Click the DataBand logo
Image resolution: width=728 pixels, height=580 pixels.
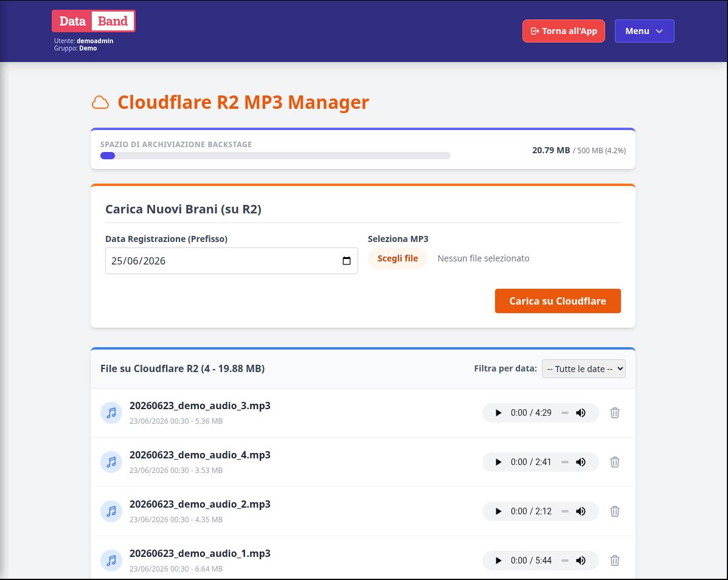pyautogui.click(x=93, y=21)
